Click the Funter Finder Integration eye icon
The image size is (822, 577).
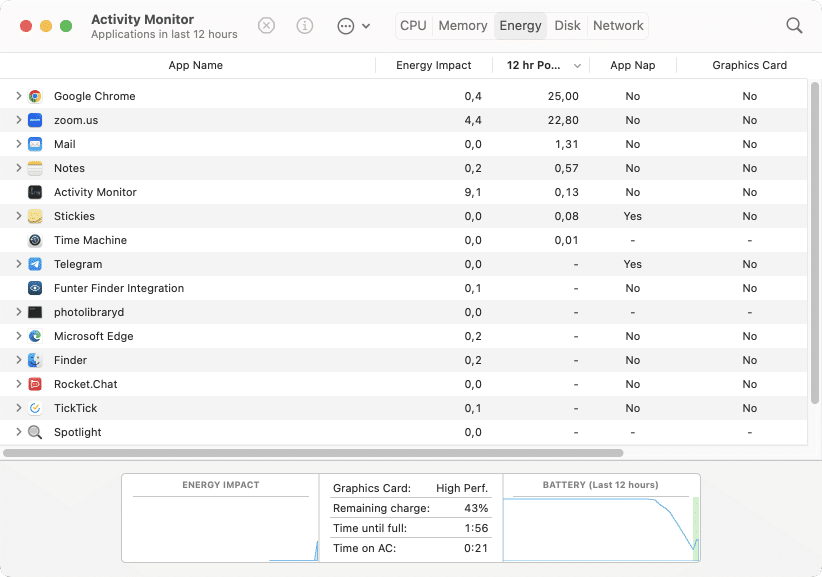coord(35,288)
